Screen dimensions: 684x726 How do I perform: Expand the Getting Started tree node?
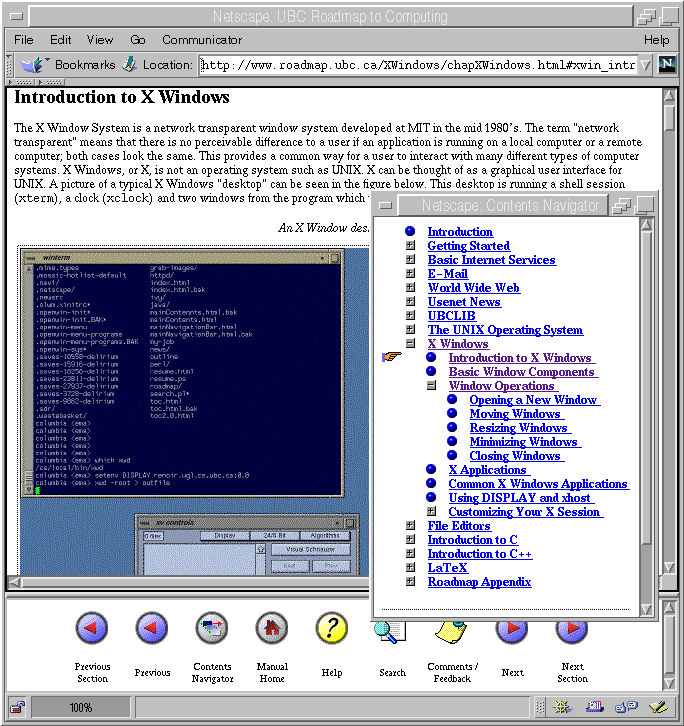coord(410,245)
